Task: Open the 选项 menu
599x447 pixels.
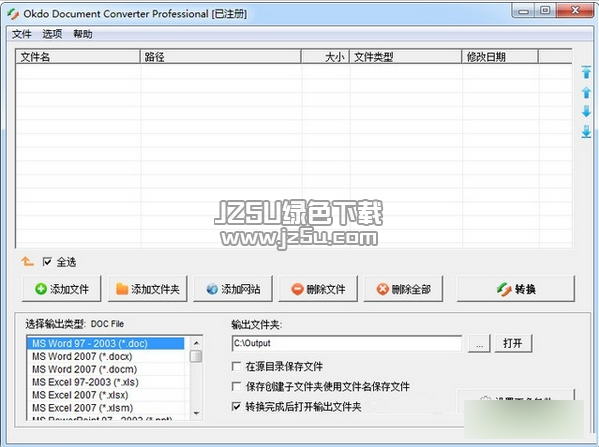Action: [52, 34]
